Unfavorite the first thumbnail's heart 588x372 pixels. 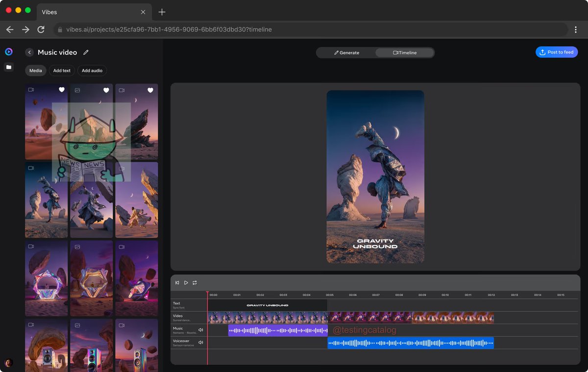[x=61, y=90]
